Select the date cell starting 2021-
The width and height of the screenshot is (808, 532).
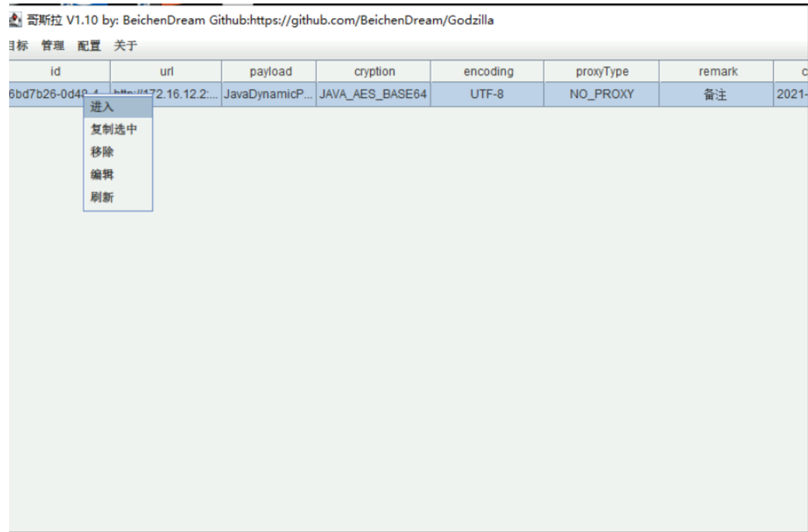791,95
